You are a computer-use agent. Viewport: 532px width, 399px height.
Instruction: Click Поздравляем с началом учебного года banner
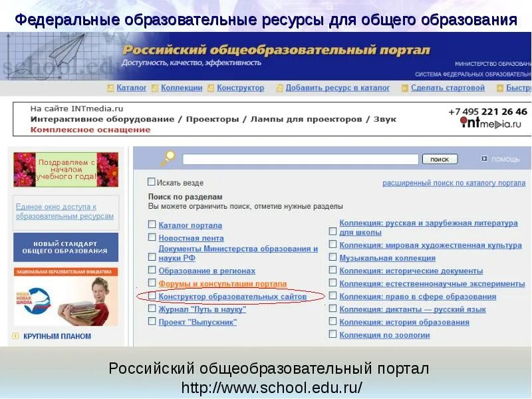coord(66,170)
